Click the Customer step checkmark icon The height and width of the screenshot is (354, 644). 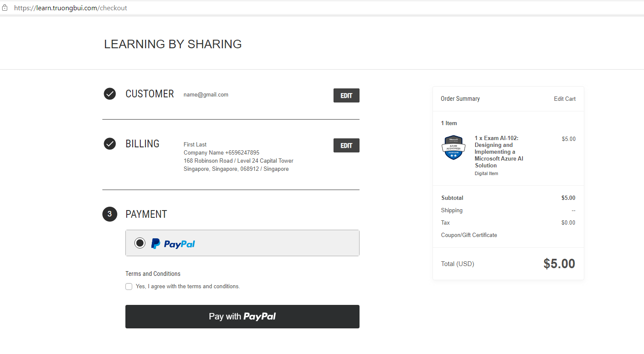[110, 94]
